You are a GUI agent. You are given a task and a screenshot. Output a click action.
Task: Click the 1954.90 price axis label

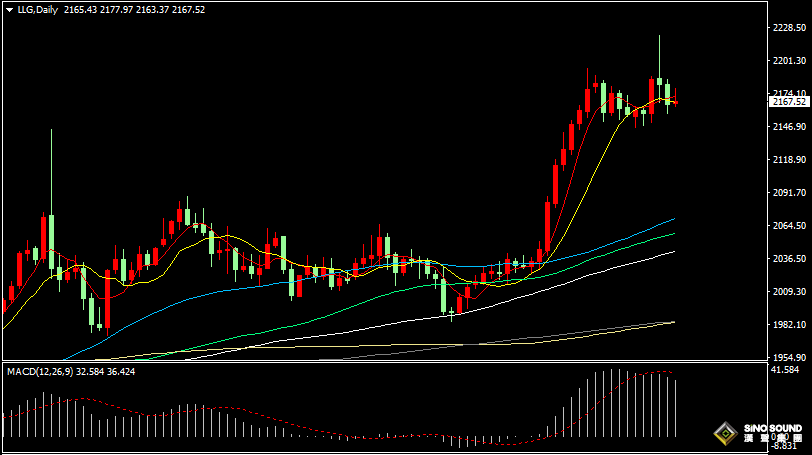tap(789, 357)
